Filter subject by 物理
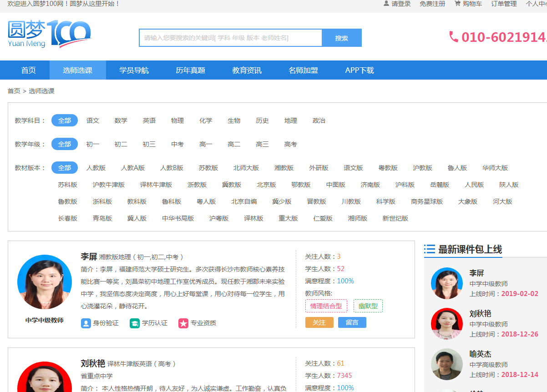 pos(177,121)
